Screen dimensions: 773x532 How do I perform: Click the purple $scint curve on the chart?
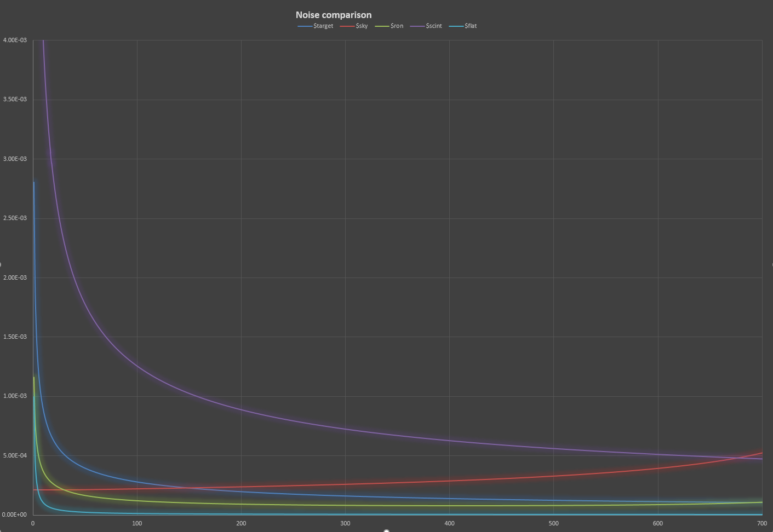(x=241, y=409)
